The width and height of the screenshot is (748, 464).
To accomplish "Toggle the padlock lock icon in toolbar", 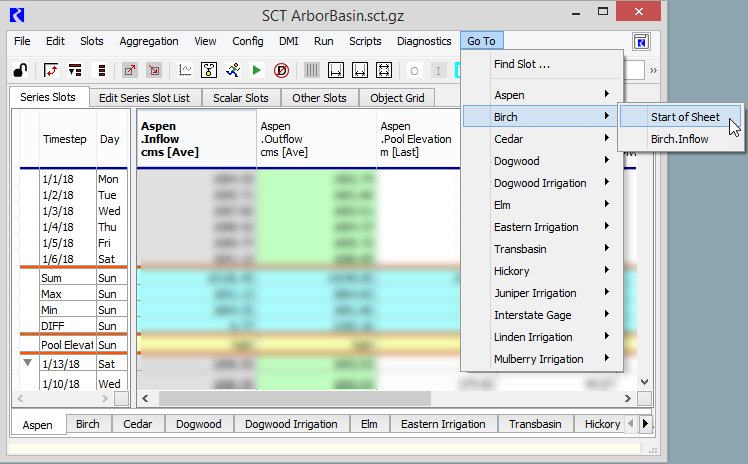I will [19, 71].
